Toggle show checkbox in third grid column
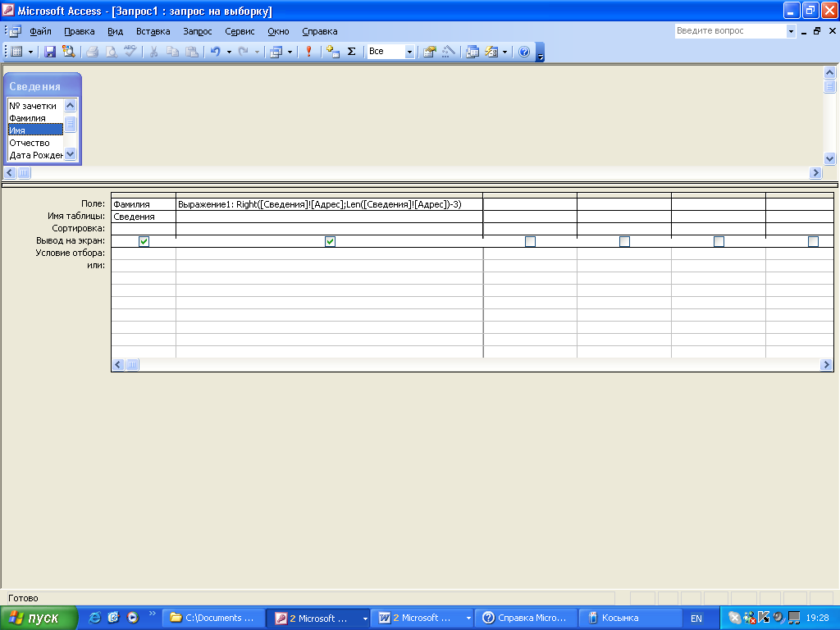840x630 pixels. tap(531, 242)
